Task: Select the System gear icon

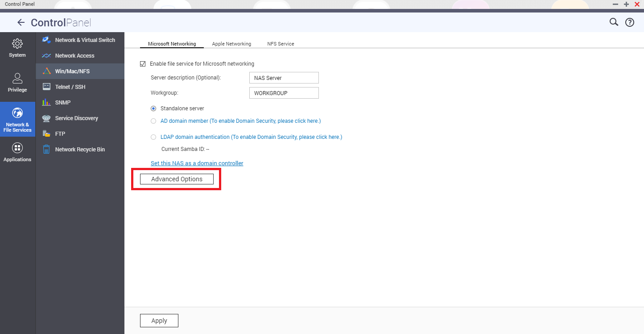Action: 17,43
